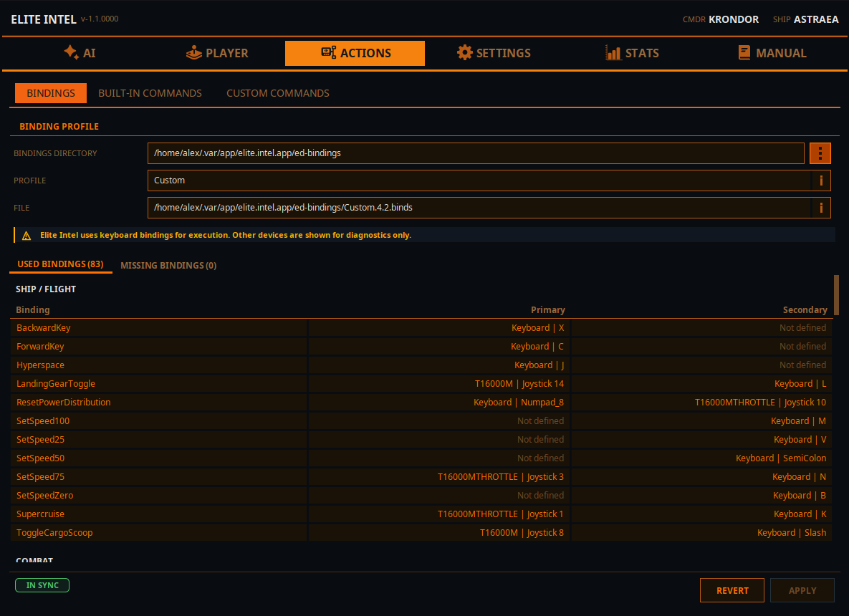Click the Stats bar chart icon

pyautogui.click(x=613, y=52)
